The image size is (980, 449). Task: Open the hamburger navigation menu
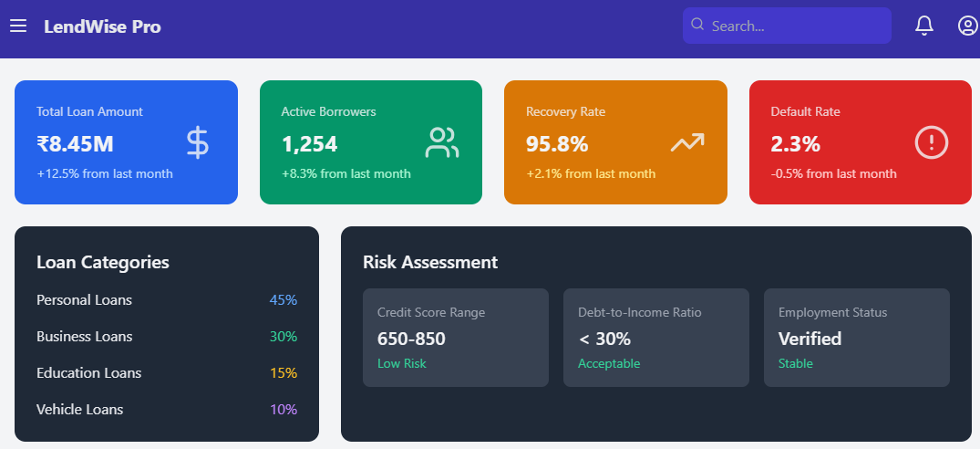[18, 26]
